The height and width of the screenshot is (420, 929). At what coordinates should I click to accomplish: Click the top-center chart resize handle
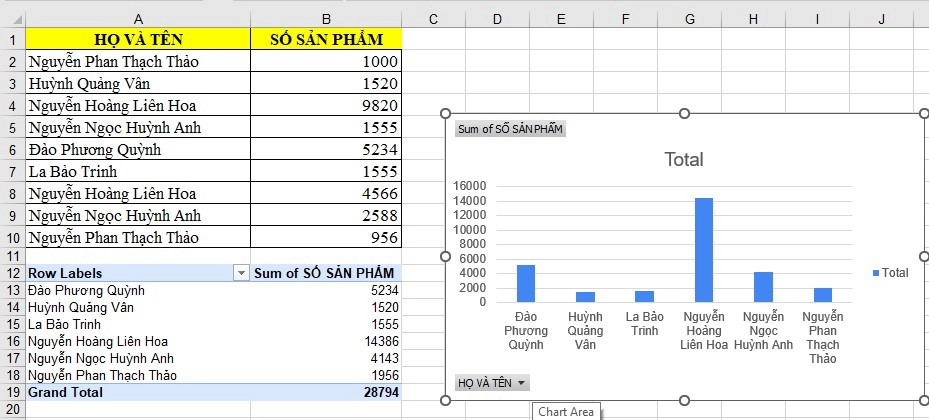pos(684,114)
